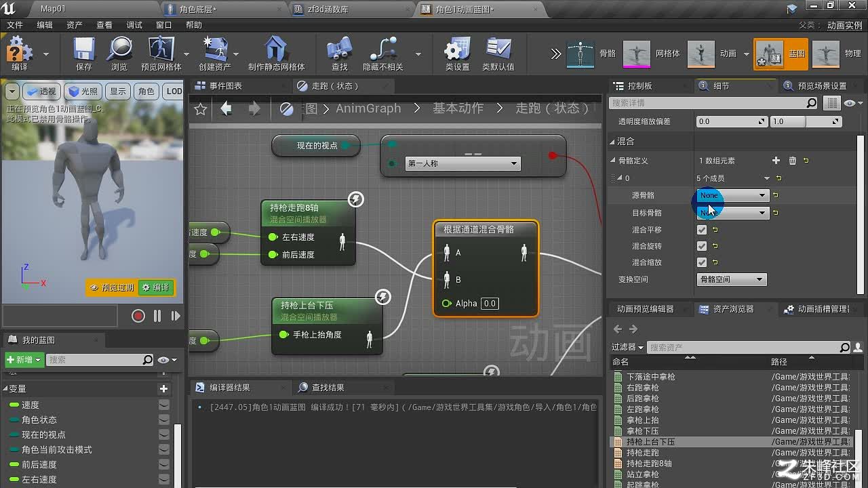868x488 pixels.
Task: Collapse 骨骼定义 array property
Action: coord(614,161)
